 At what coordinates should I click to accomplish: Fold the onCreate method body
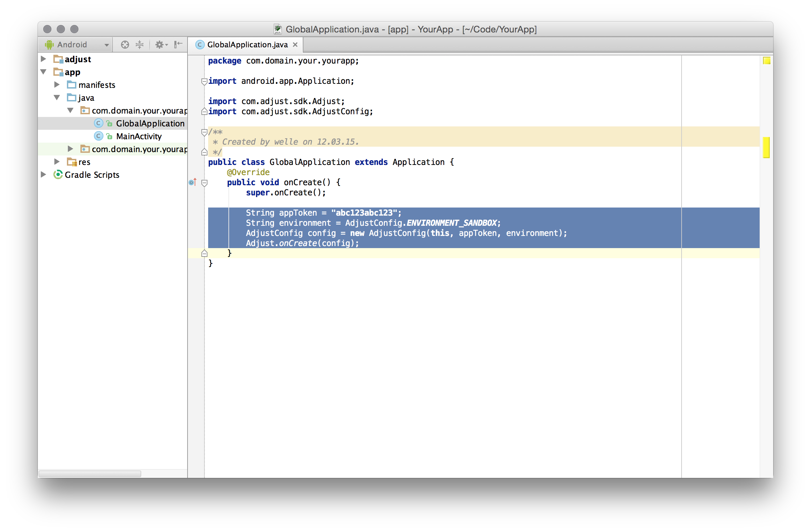coord(204,183)
